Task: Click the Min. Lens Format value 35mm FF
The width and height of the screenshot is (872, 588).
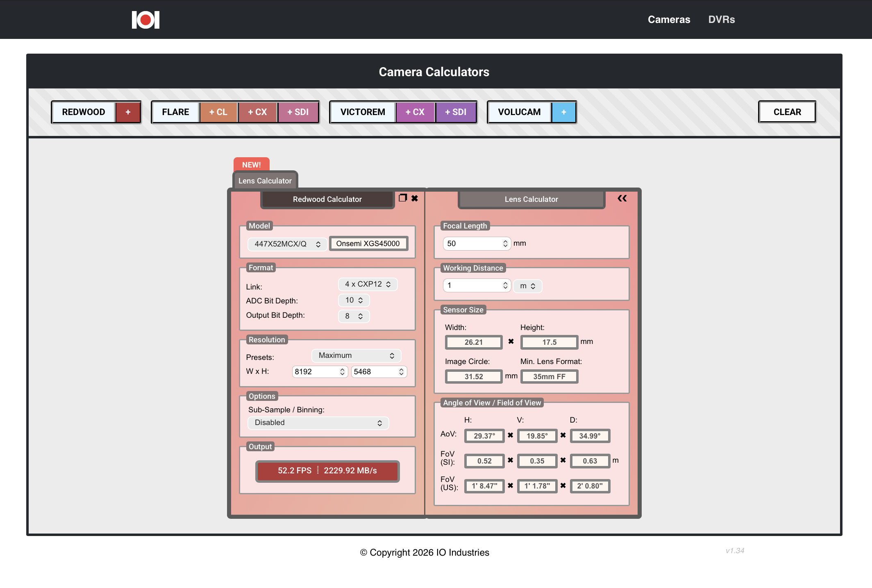Action: [x=549, y=377]
